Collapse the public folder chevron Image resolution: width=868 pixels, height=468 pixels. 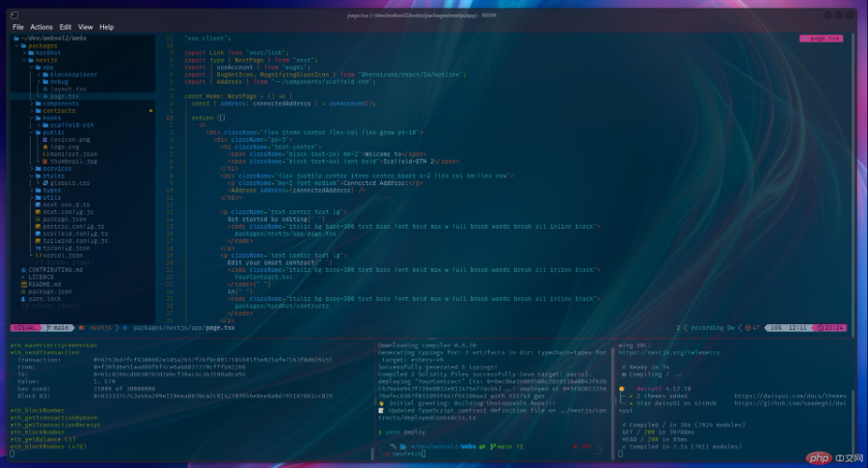click(x=32, y=132)
